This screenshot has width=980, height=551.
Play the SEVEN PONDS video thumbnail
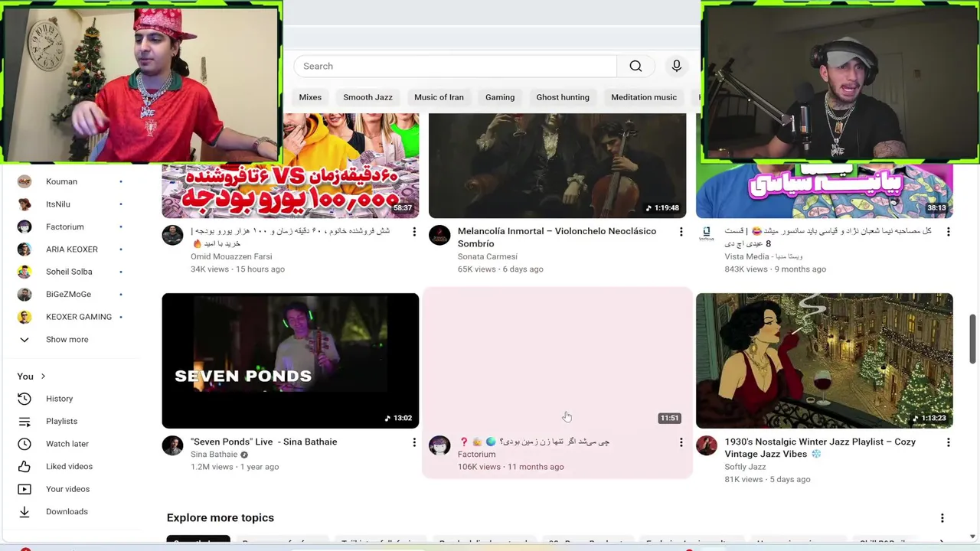point(290,360)
